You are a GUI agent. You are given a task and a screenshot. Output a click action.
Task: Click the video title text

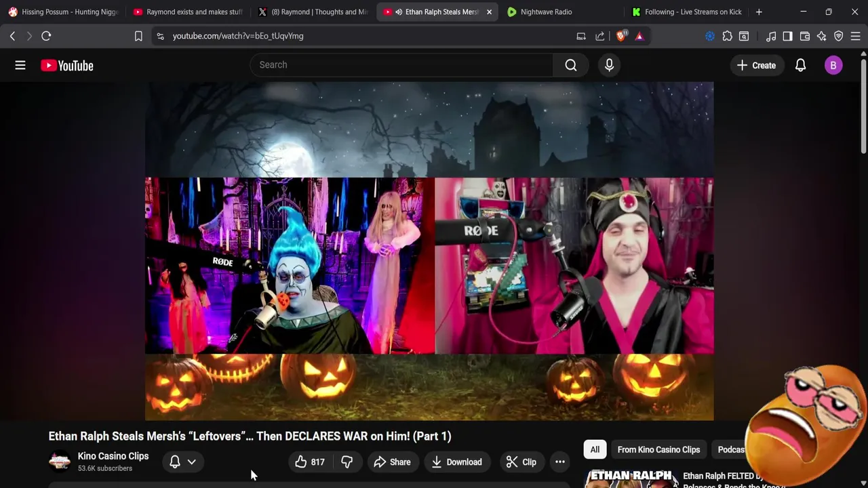[250, 436]
